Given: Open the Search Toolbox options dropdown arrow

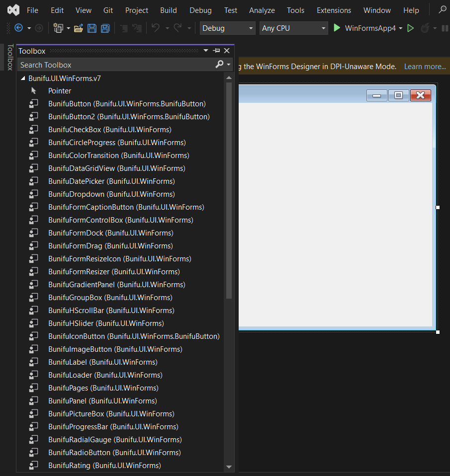Looking at the screenshot, I should click(x=229, y=65).
